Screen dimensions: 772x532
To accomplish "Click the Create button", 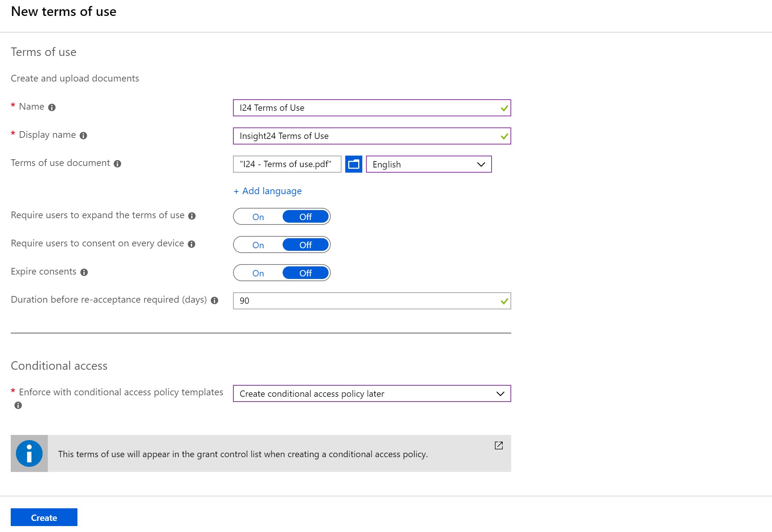I will click(44, 517).
